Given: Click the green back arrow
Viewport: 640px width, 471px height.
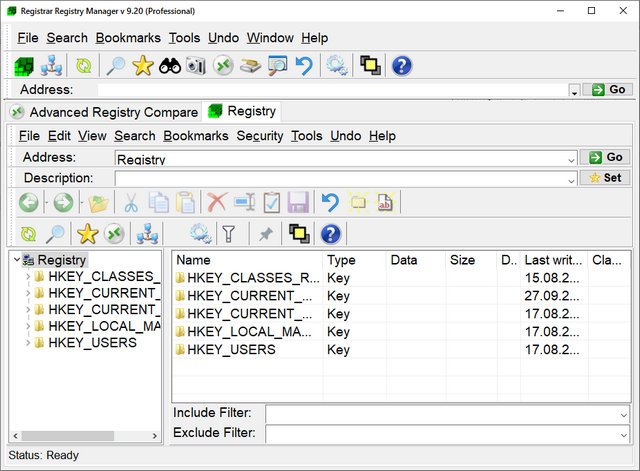Looking at the screenshot, I should coord(29,203).
